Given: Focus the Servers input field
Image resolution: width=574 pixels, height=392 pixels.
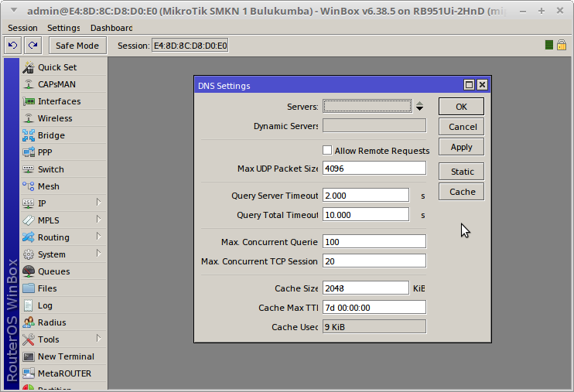Looking at the screenshot, I should pos(367,107).
